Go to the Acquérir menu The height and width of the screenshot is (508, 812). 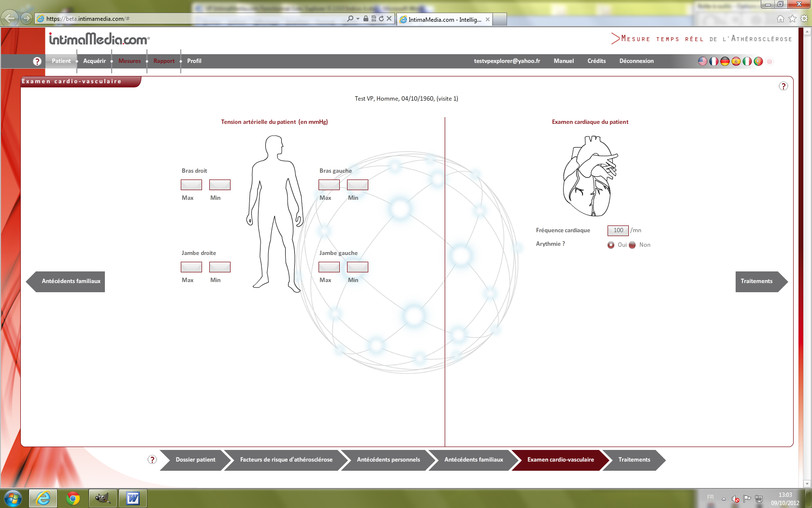[94, 61]
